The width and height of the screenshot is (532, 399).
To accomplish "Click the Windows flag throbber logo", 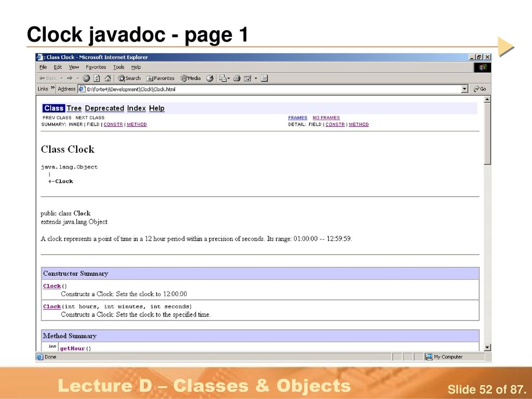I will coord(483,68).
